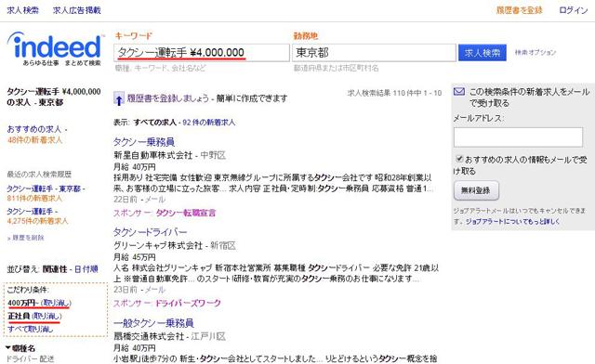Click 履歴を削除 link
This screenshot has height=364, width=595.
(28, 238)
